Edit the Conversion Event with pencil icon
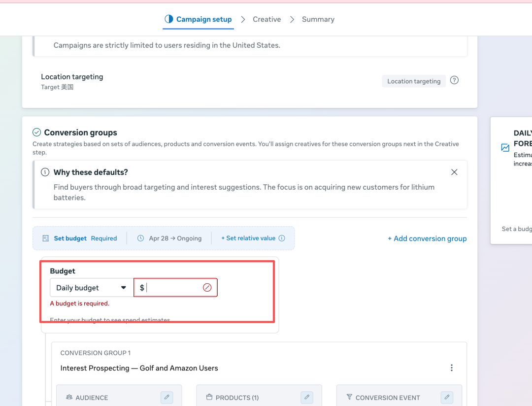Screen dimensions: 532x406 click(447, 397)
